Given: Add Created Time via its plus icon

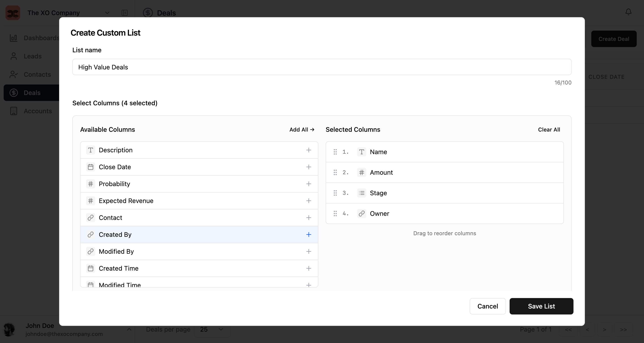Looking at the screenshot, I should tap(309, 268).
